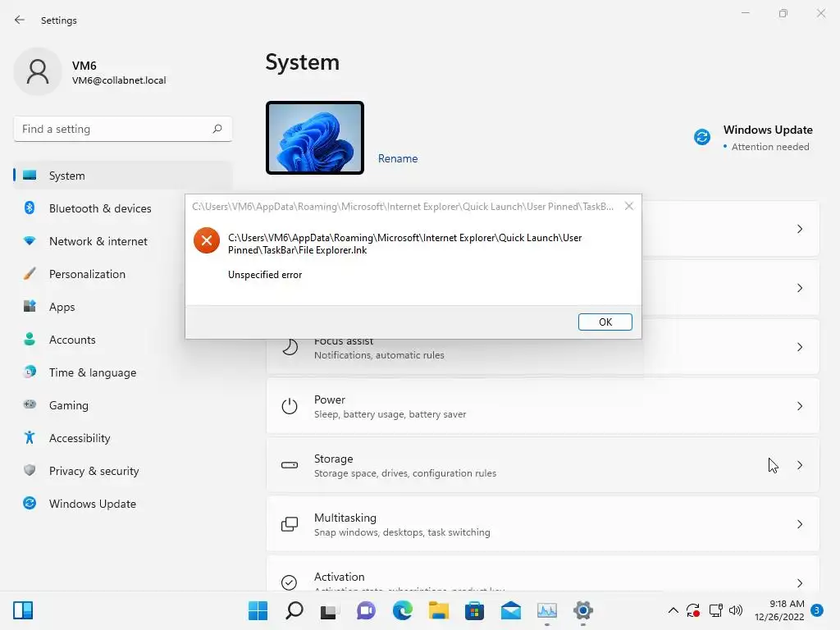Click the 'Unspecified error' text
This screenshot has width=840, height=630.
(265, 274)
